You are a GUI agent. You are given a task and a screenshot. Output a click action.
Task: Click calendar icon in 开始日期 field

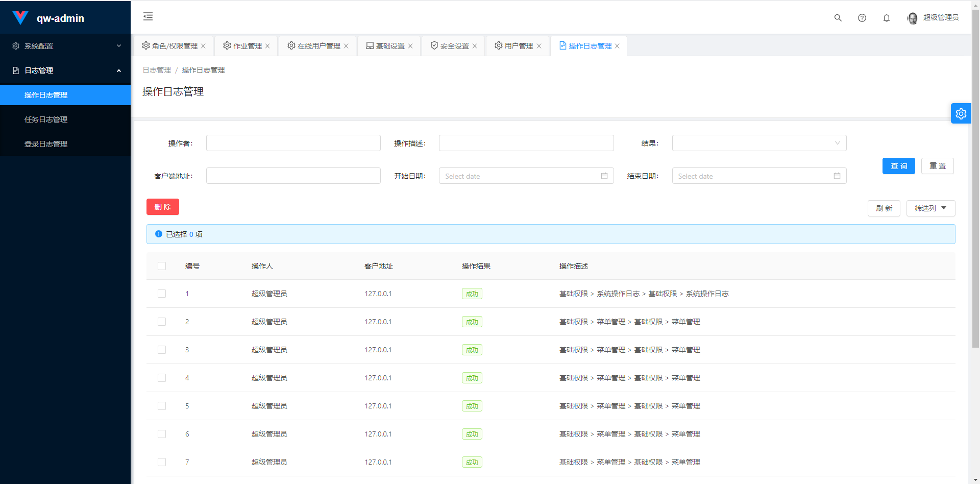(x=604, y=176)
